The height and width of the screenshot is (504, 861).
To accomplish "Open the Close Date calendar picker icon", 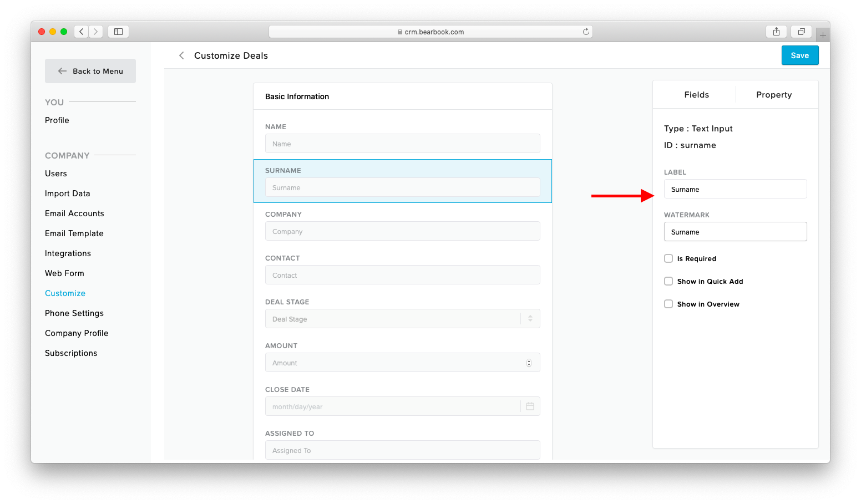I will pos(530,406).
